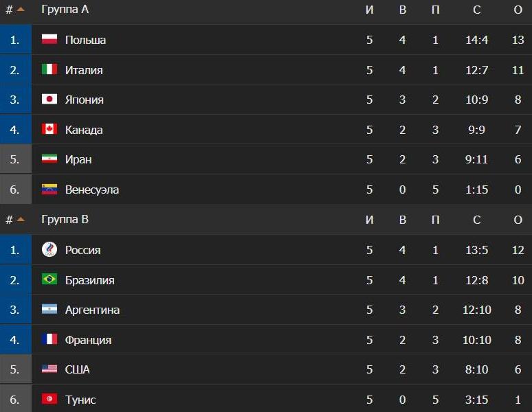Image resolution: width=532 pixels, height=412 pixels.
Task: Click the Japan flag icon
Action: pyautogui.click(x=49, y=100)
